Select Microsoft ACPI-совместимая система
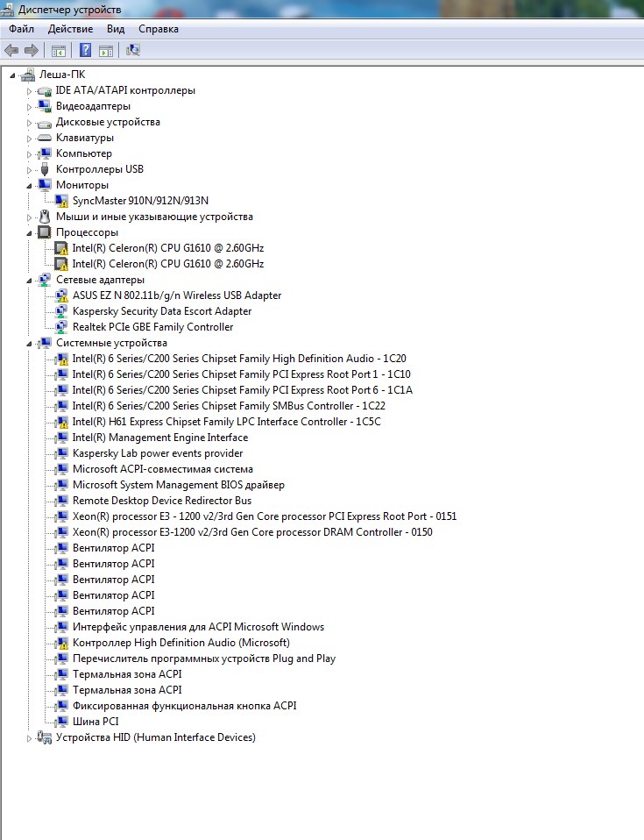644x840 pixels. pyautogui.click(x=163, y=469)
